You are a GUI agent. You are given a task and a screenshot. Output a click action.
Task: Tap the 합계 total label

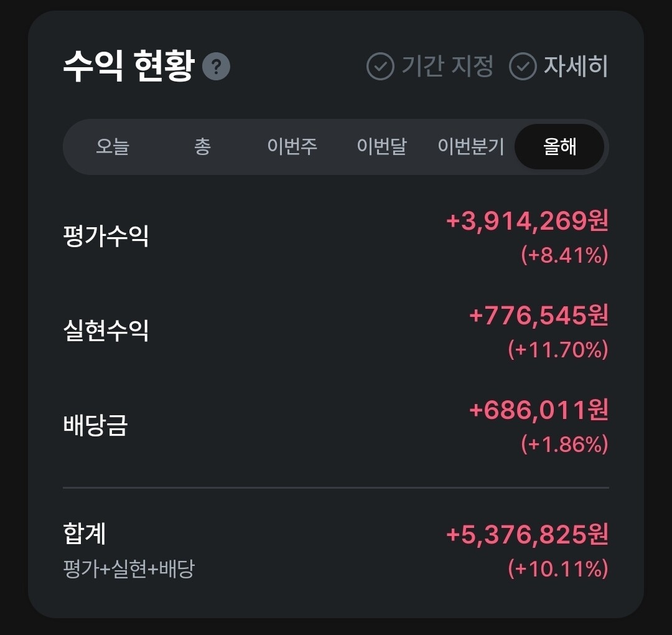point(85,534)
